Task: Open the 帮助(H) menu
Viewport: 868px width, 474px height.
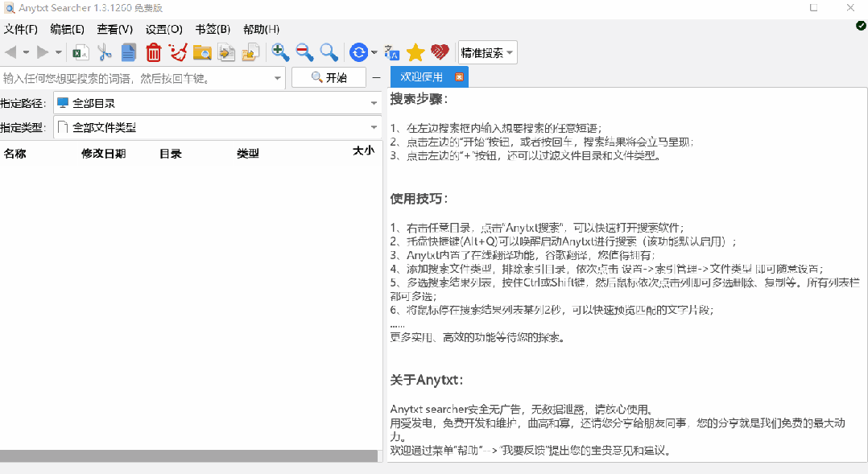Action: pos(261,29)
